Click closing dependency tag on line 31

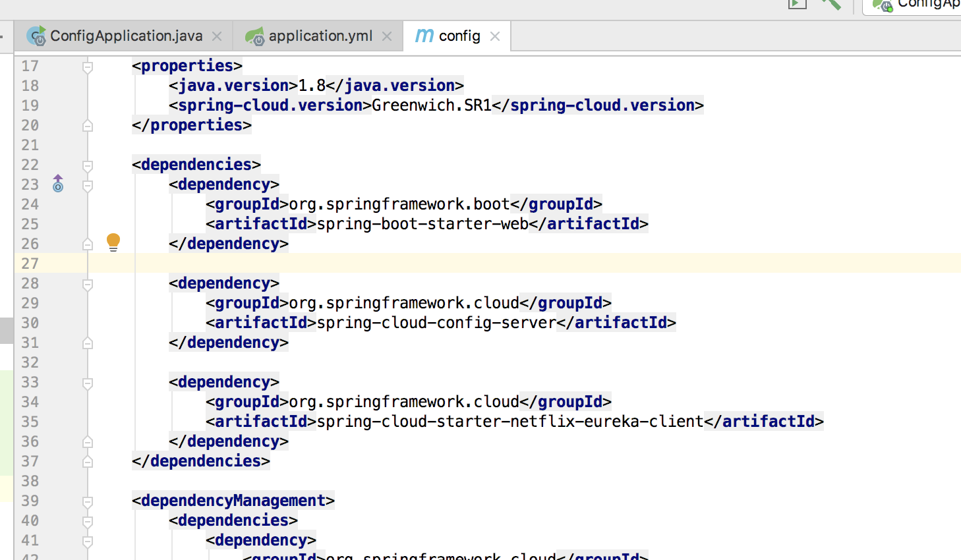pyautogui.click(x=229, y=343)
